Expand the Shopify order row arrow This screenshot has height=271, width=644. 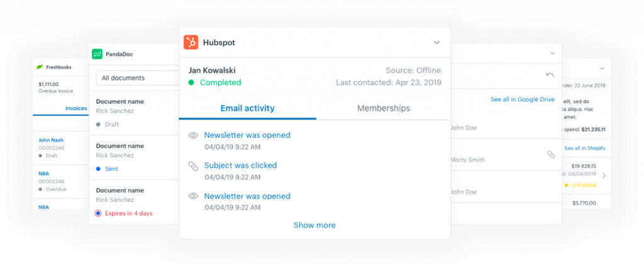point(604,175)
